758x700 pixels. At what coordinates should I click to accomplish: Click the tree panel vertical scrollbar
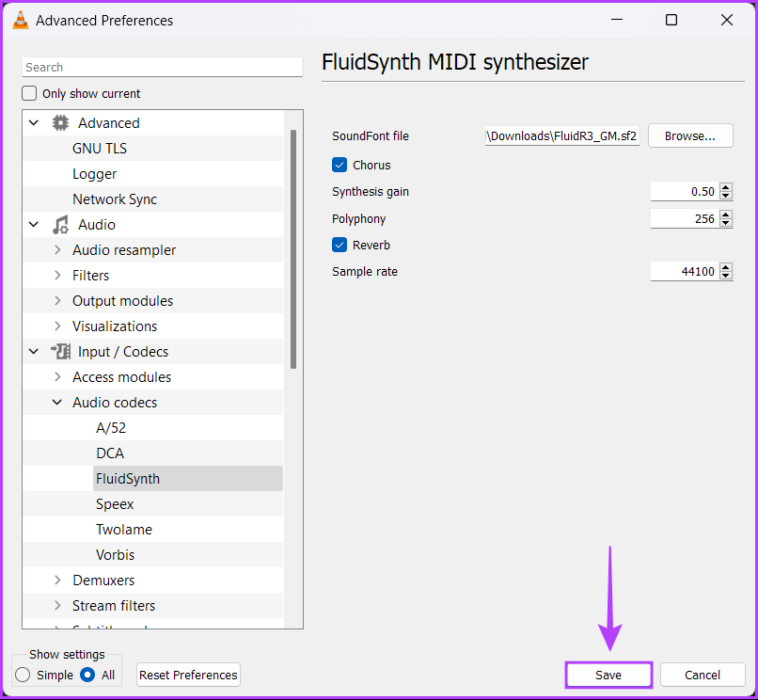click(293, 249)
